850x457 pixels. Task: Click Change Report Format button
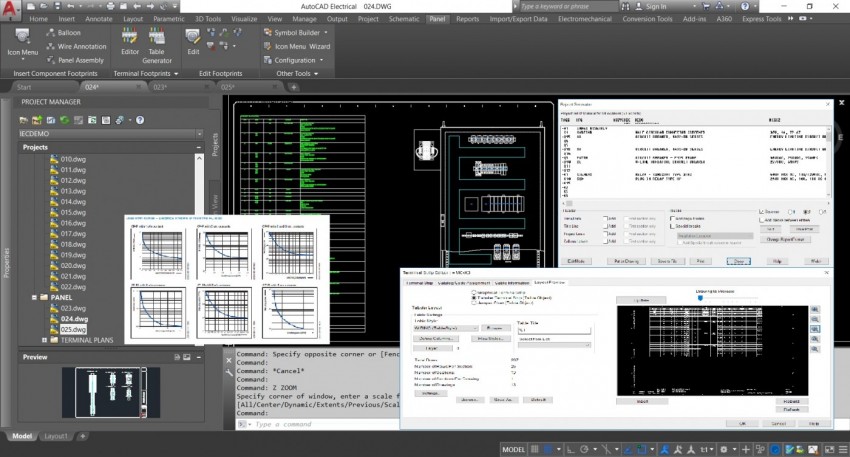tap(785, 239)
